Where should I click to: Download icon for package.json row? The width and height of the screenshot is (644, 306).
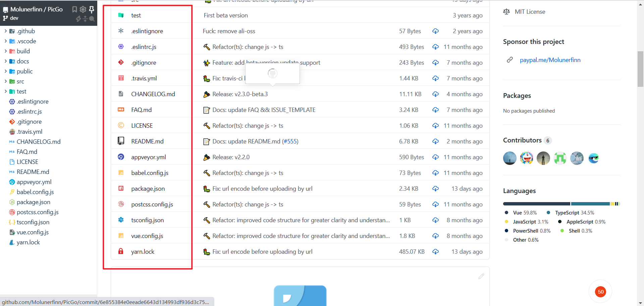[x=435, y=189]
